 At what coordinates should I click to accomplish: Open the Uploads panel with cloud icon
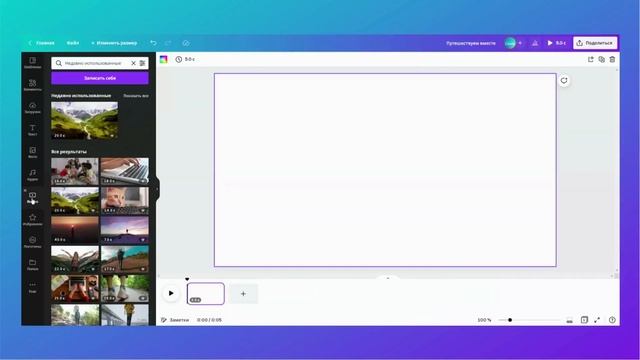pyautogui.click(x=32, y=107)
